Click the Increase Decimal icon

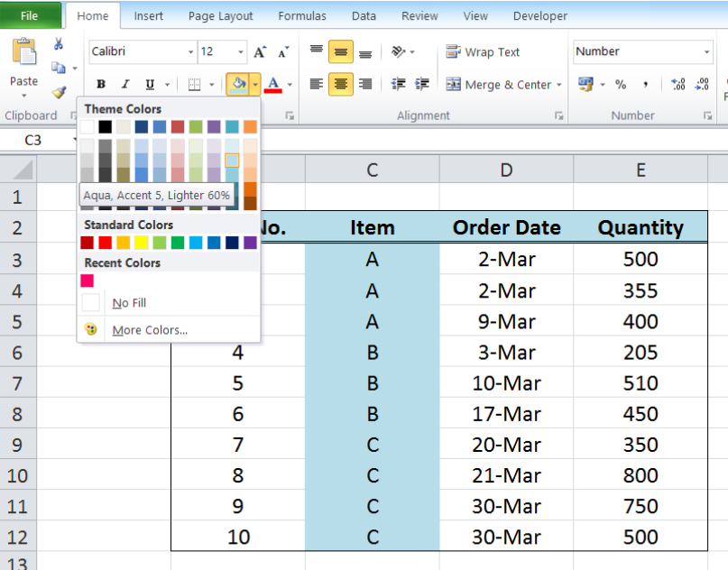678,84
